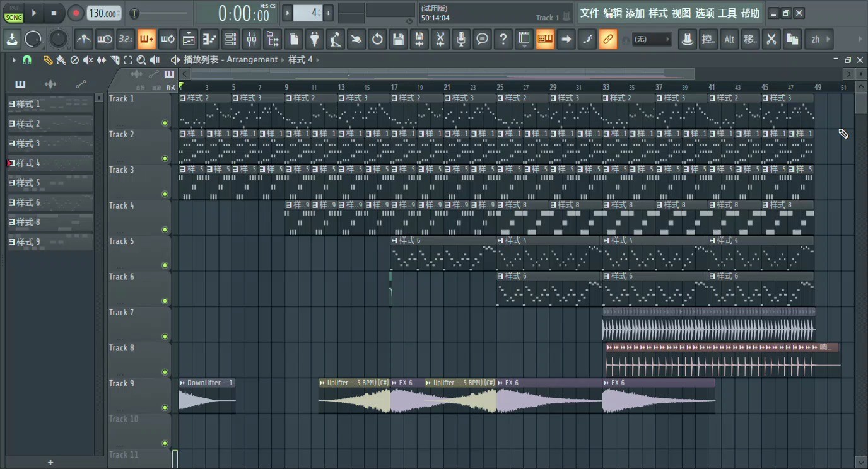
Task: Toggle typing keyboard to piano
Action: pyautogui.click(x=545, y=39)
